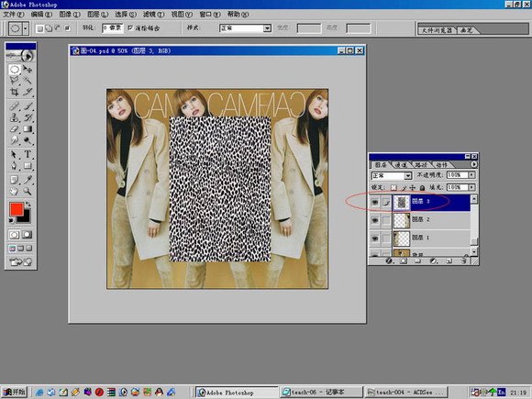The width and height of the screenshot is (532, 399).
Task: Switch to full screen mode
Action: [x=29, y=249]
